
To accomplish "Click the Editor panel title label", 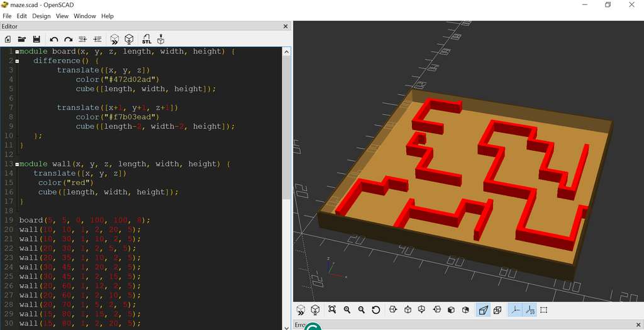I will 9,26.
